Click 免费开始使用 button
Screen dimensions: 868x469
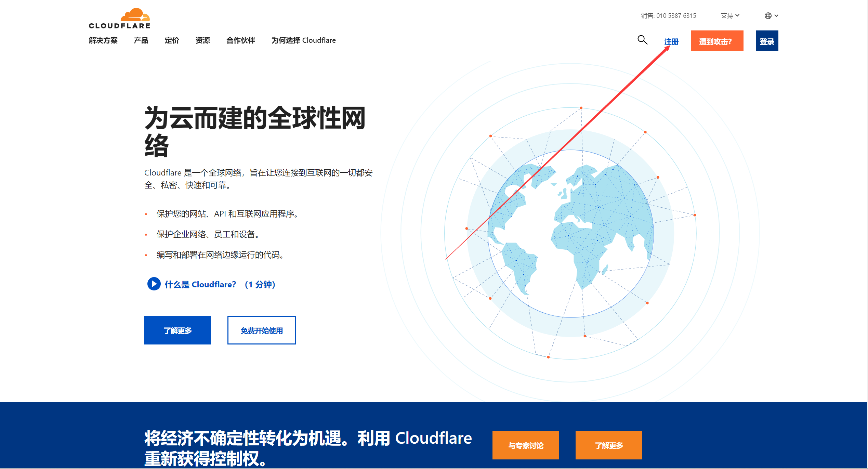(261, 330)
